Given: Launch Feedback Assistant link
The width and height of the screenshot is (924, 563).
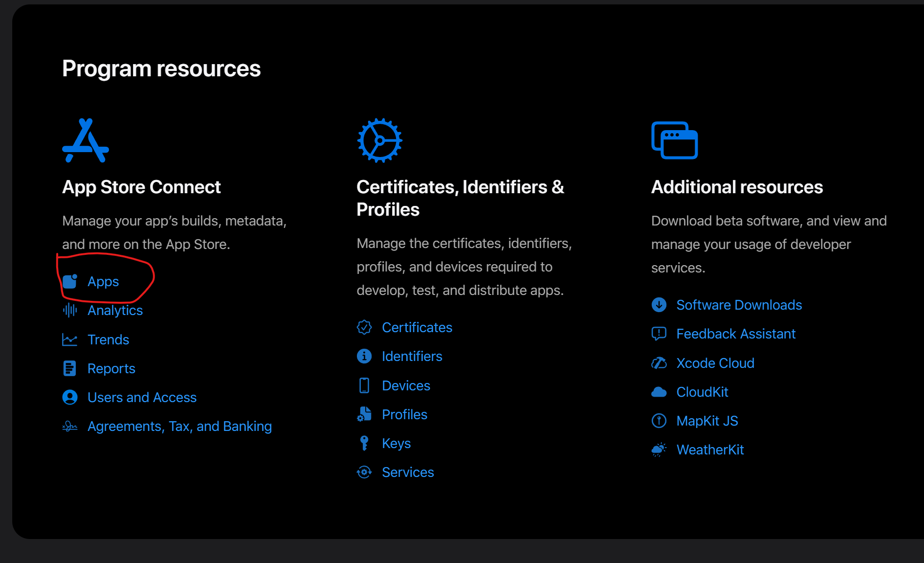Looking at the screenshot, I should click(x=736, y=334).
